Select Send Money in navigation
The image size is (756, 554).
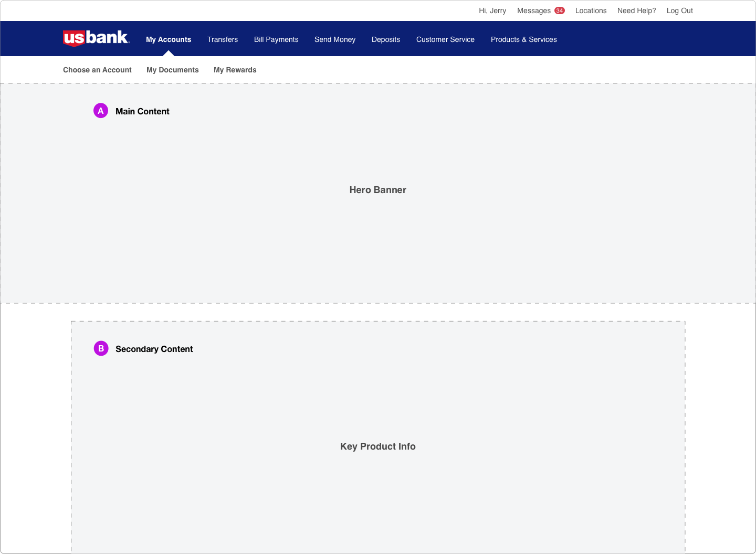[x=335, y=39]
